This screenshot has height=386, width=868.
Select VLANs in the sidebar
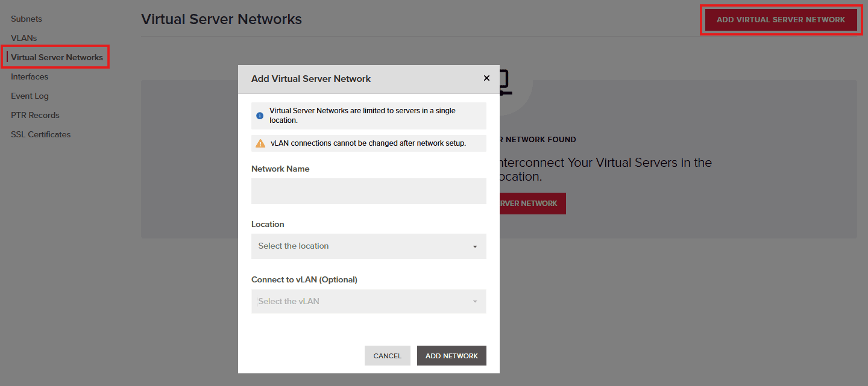point(24,38)
